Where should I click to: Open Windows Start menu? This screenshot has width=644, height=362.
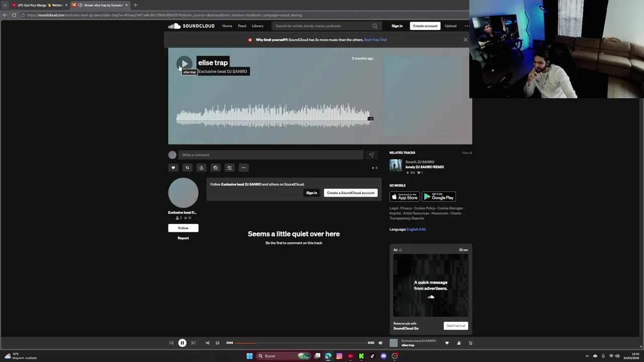(250, 356)
